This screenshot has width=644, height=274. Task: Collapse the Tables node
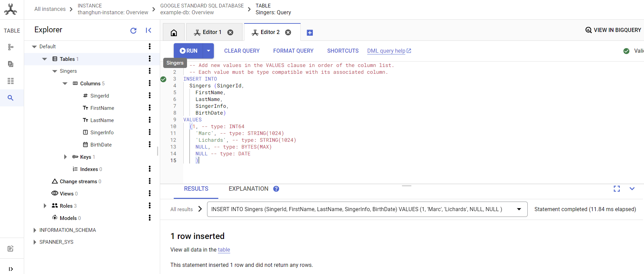click(x=45, y=59)
